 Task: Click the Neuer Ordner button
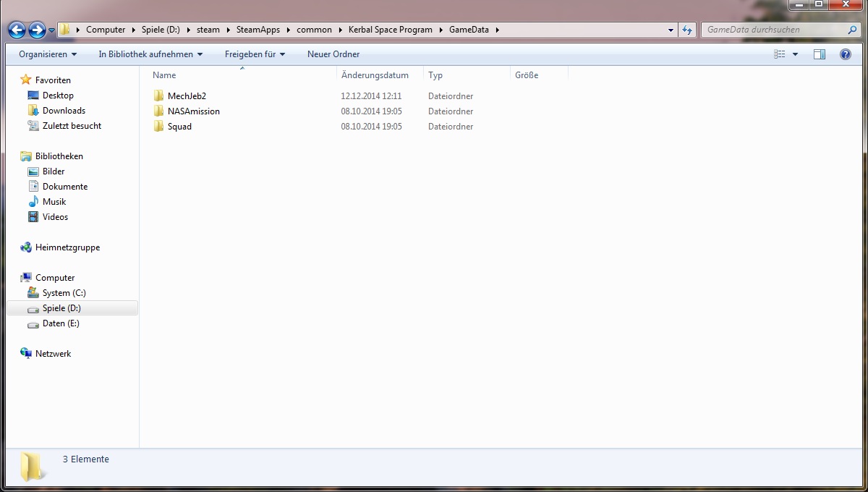pyautogui.click(x=333, y=54)
